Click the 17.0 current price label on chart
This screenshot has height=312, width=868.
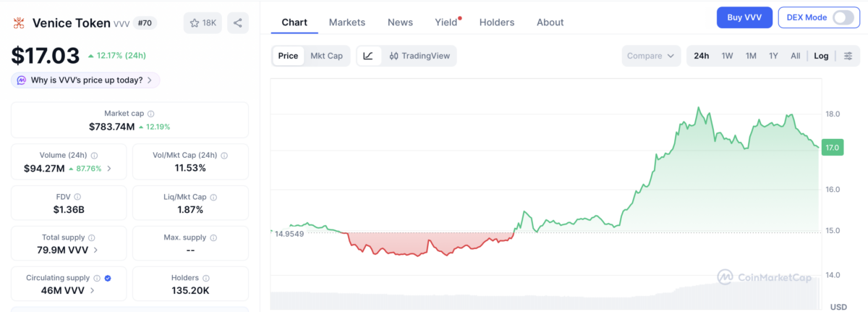832,148
